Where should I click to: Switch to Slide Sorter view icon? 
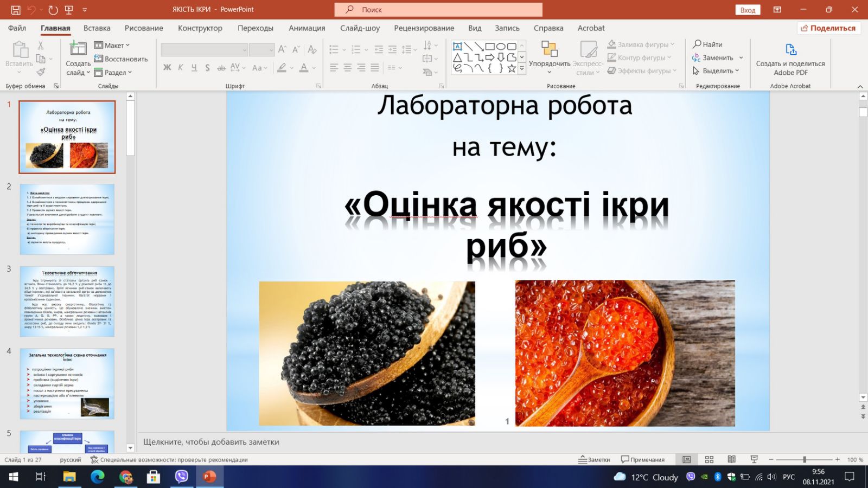(709, 460)
